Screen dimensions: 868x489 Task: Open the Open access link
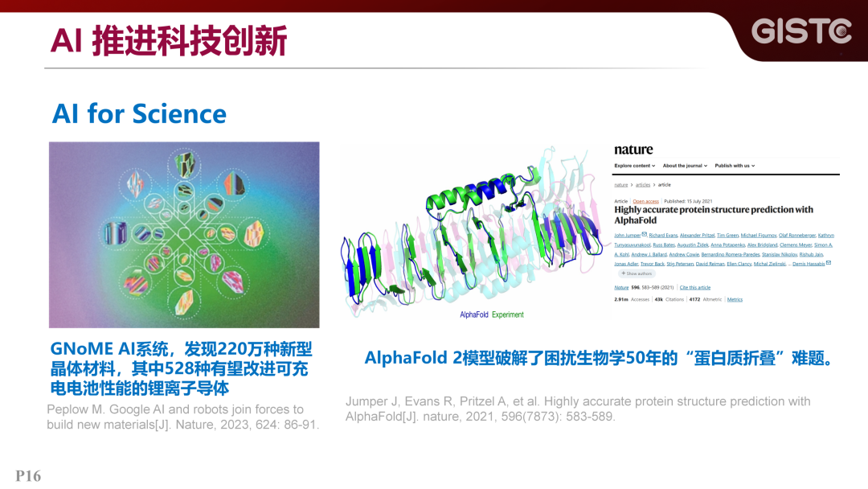(645, 201)
